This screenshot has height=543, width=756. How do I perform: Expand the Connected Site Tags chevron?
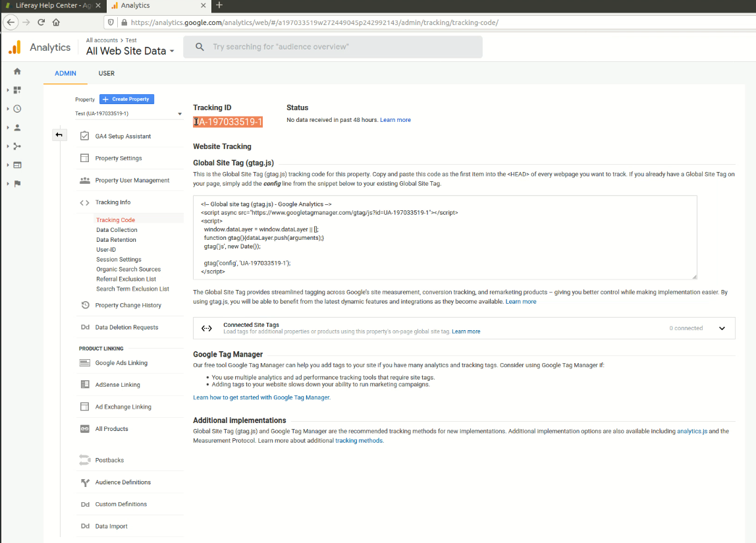click(x=722, y=328)
